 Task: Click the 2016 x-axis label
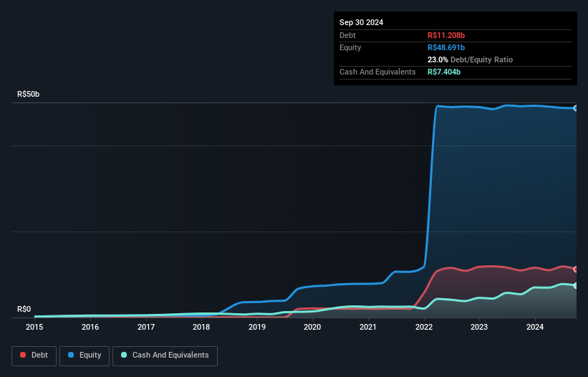[x=90, y=327]
